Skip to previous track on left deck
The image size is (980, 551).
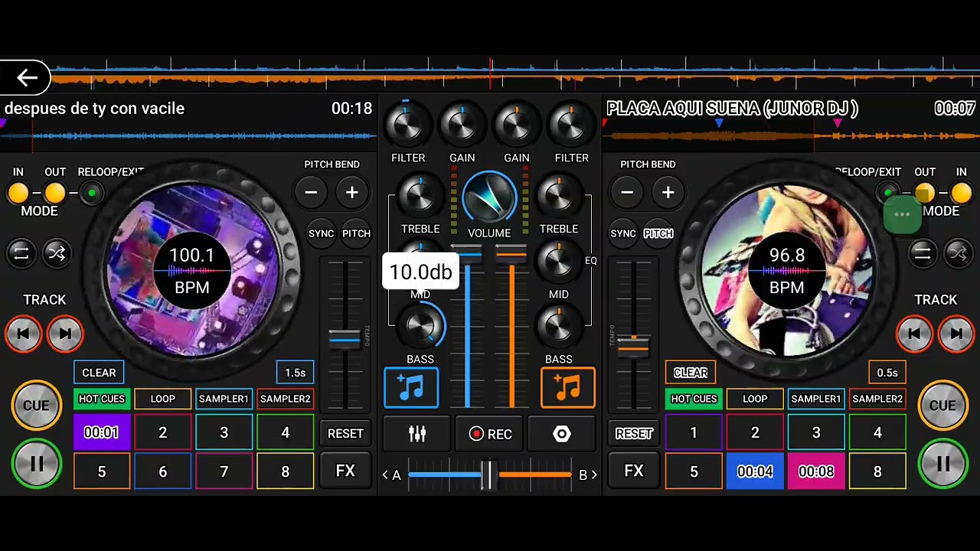pyautogui.click(x=23, y=334)
